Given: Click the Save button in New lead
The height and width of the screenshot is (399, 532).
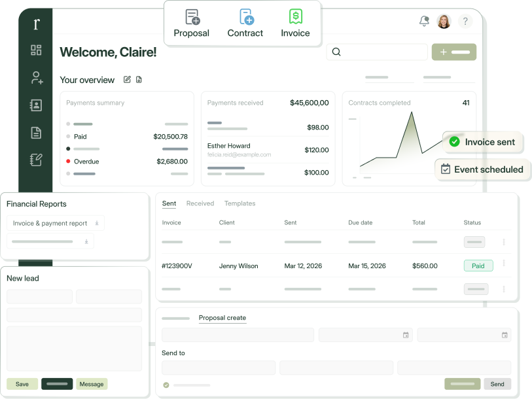Looking at the screenshot, I should pos(22,384).
